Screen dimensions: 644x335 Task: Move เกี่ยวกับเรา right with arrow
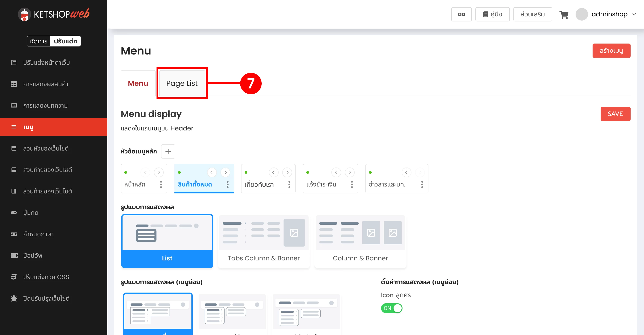click(287, 172)
